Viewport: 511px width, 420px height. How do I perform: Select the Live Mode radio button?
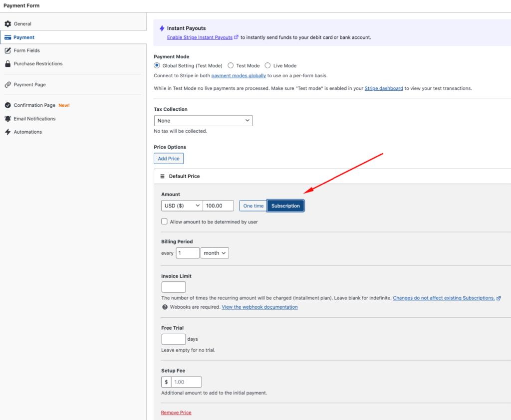pos(267,65)
